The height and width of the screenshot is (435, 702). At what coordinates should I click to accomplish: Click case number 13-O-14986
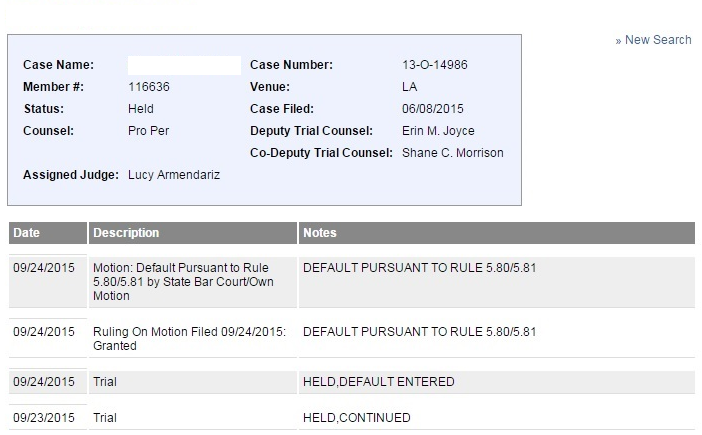click(435, 65)
